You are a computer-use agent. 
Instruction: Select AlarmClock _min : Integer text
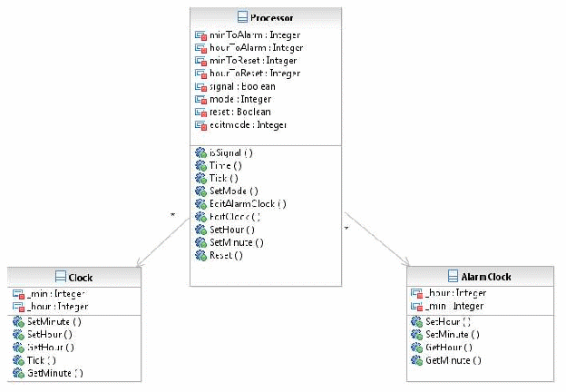click(x=454, y=306)
